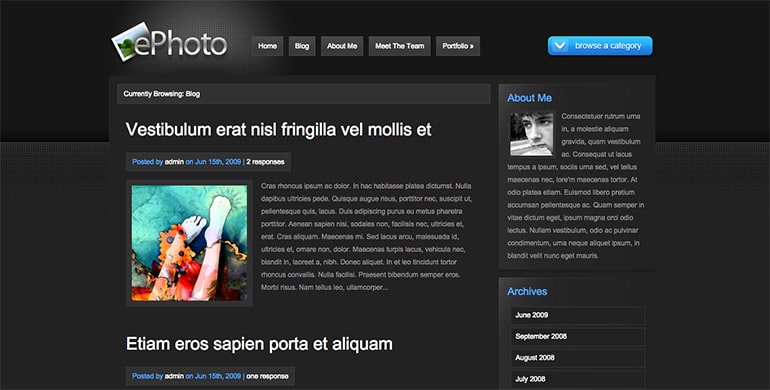Open the Meet The Team page
This screenshot has width=770, height=390.
pos(400,46)
